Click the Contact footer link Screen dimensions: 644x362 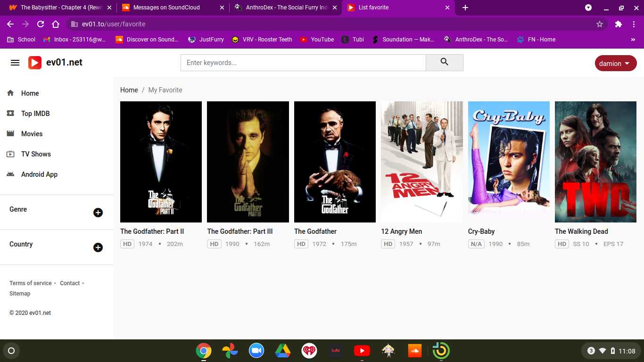(x=70, y=283)
